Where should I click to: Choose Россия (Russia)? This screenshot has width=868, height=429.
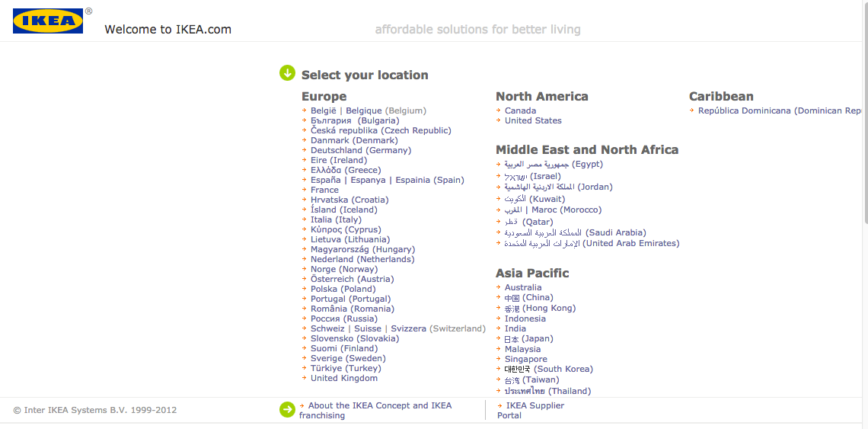point(344,319)
